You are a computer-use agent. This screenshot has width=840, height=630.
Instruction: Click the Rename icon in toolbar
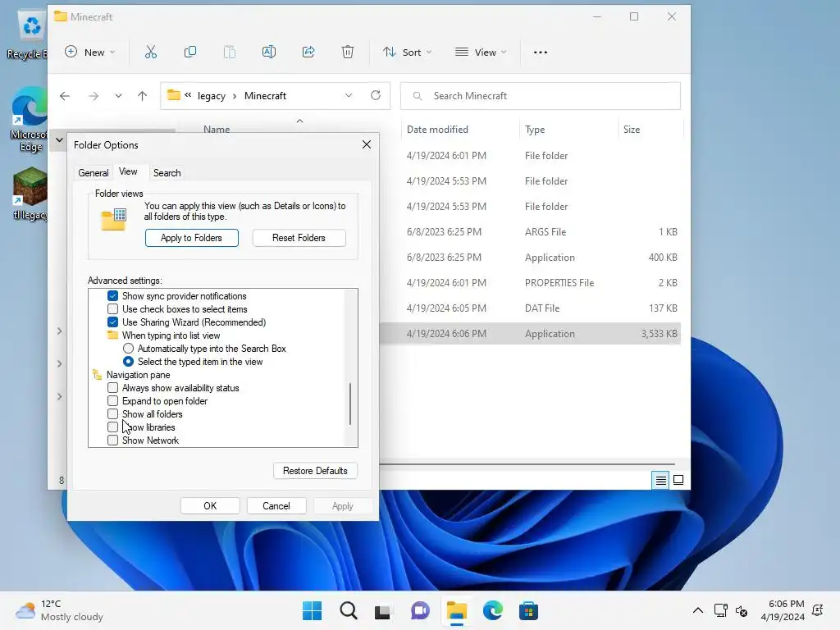[x=269, y=52]
